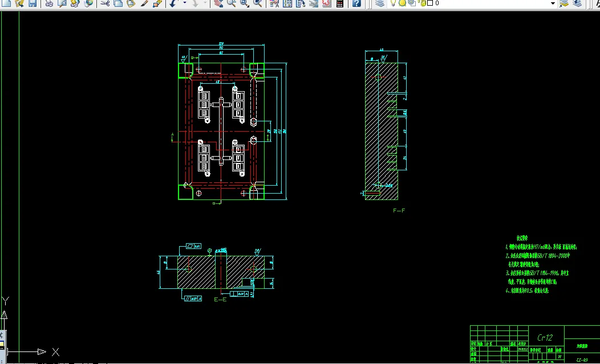Image resolution: width=600 pixels, height=364 pixels.
Task: Open Help with the question mark icon
Action: coord(356,3)
